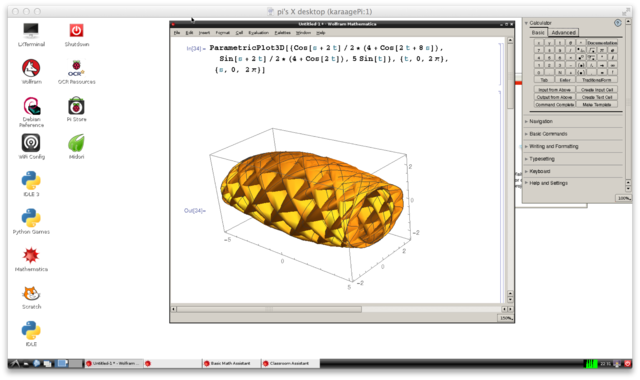Viewport: 640px width, 380px height.
Task: Click the Input from Above button
Action: click(554, 89)
